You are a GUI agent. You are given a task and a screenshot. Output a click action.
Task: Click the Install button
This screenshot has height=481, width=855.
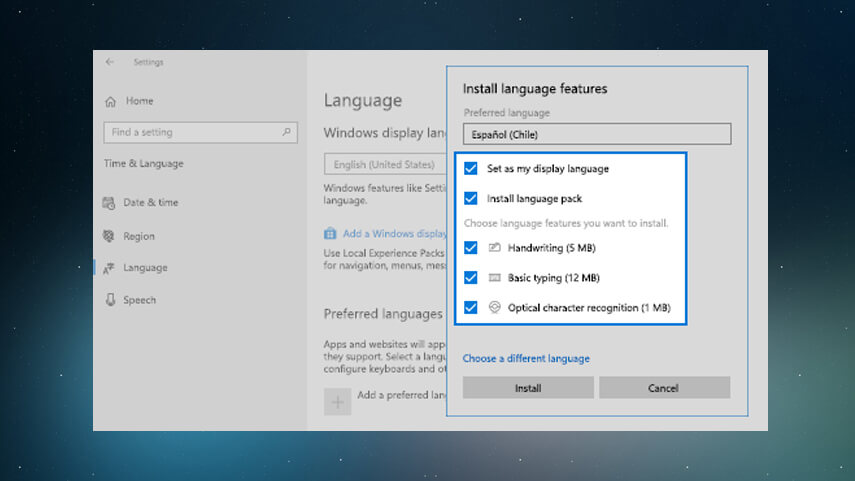[528, 388]
